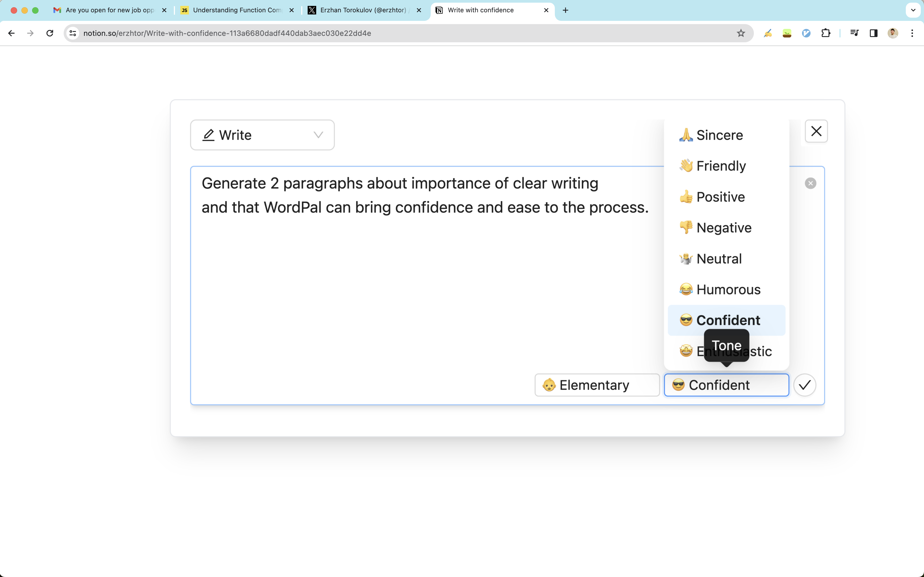Image resolution: width=924 pixels, height=577 pixels.
Task: Open the Confident tone dropdown field
Action: pyautogui.click(x=727, y=385)
